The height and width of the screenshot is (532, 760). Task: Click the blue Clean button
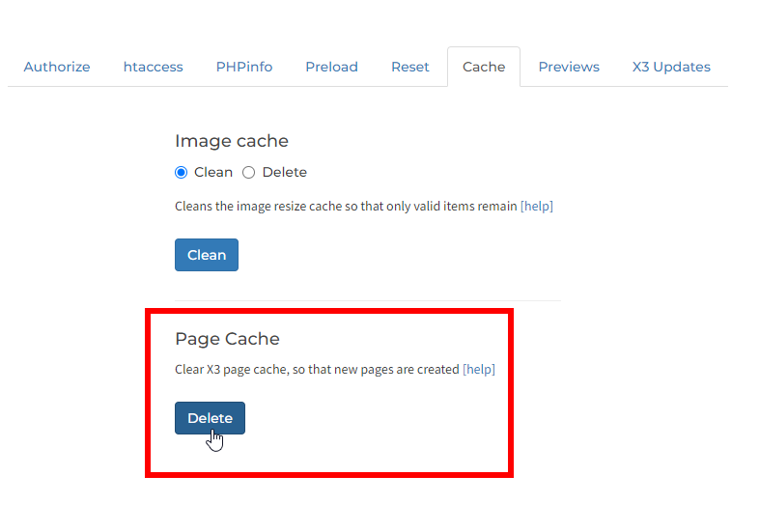pyautogui.click(x=207, y=255)
